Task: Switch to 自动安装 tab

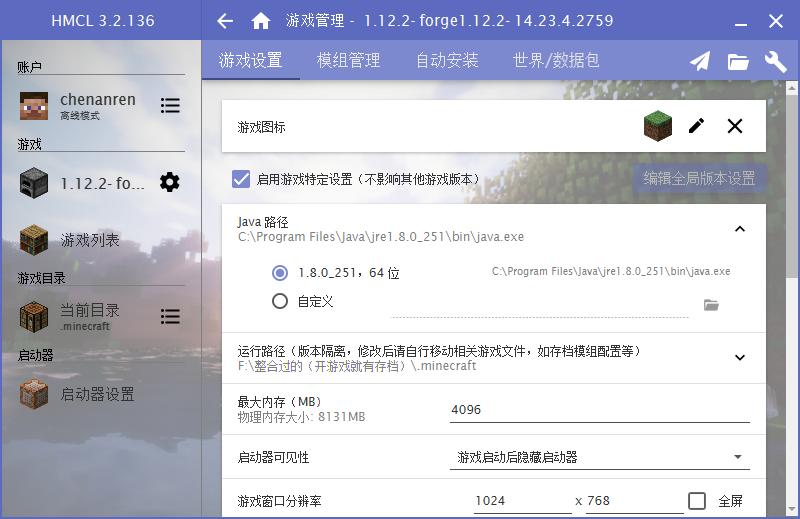Action: (447, 60)
